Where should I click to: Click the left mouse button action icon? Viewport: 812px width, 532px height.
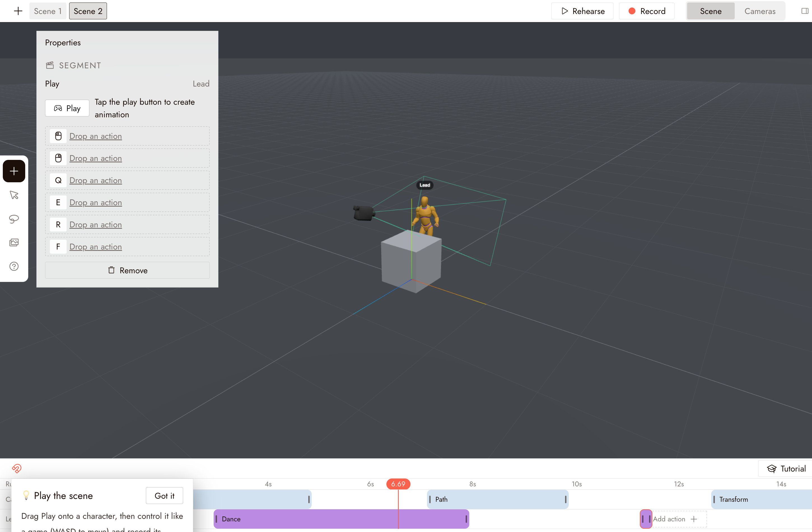58,136
